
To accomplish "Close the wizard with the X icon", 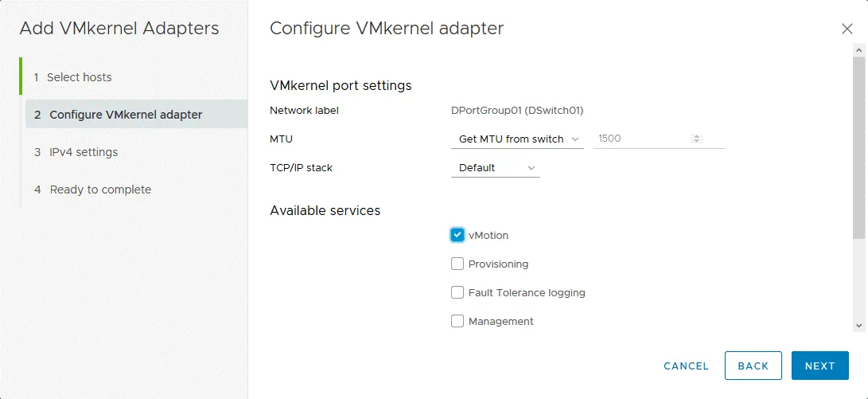I will click(x=847, y=29).
